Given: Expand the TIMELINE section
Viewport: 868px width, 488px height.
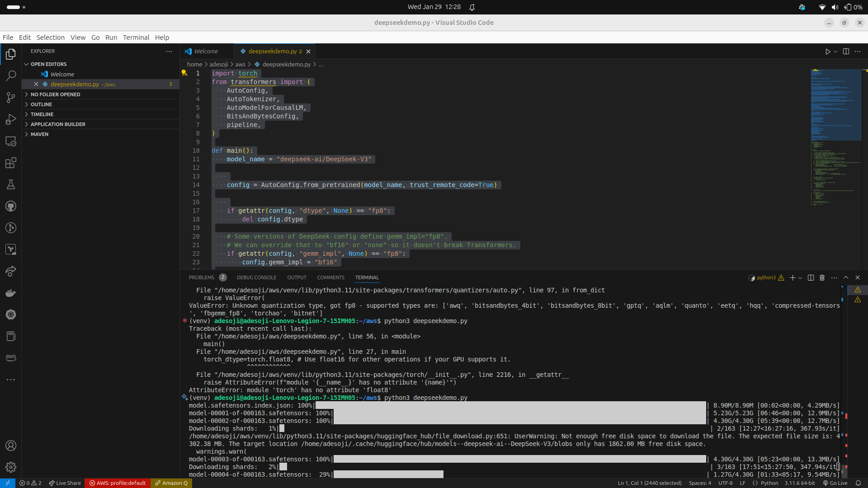Looking at the screenshot, I should coord(42,114).
